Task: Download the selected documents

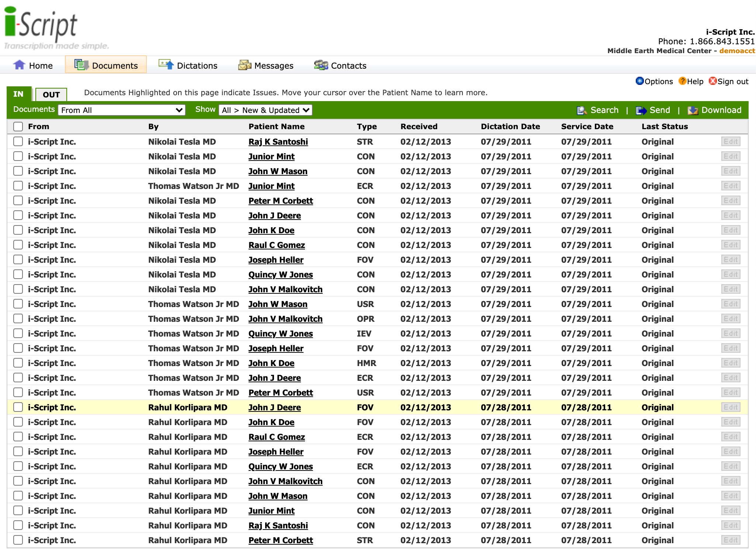Action: click(x=720, y=110)
